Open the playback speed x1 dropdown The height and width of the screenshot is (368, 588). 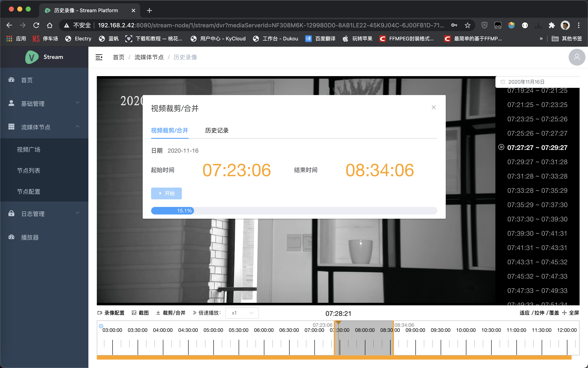click(x=242, y=313)
